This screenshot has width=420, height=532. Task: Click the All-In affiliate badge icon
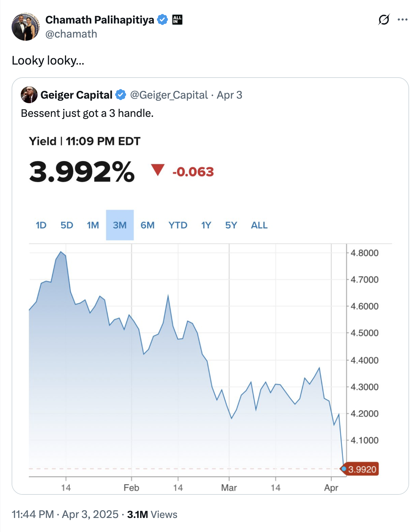177,20
